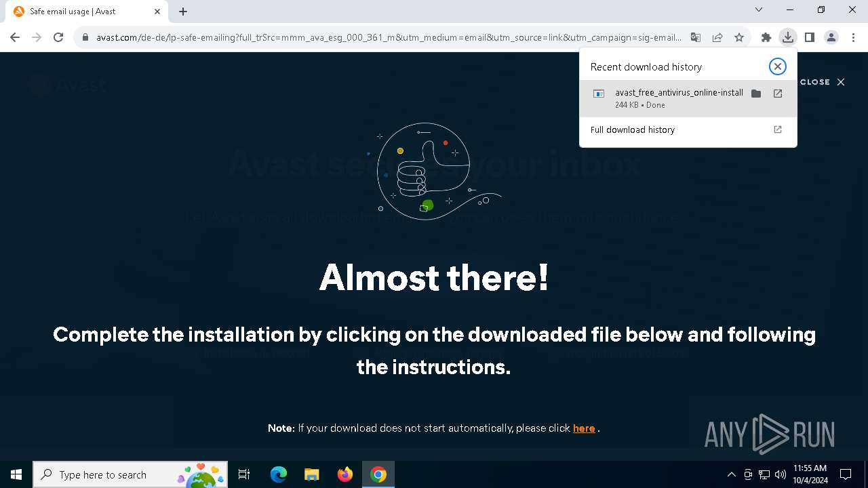Close the Avast overlay with CLOSE button
868x488 pixels.
point(823,82)
